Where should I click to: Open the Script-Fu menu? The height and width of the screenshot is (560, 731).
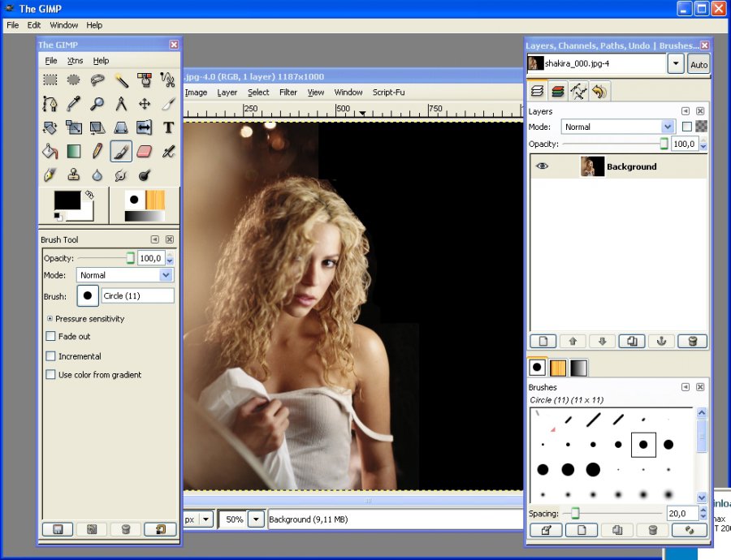tap(388, 93)
